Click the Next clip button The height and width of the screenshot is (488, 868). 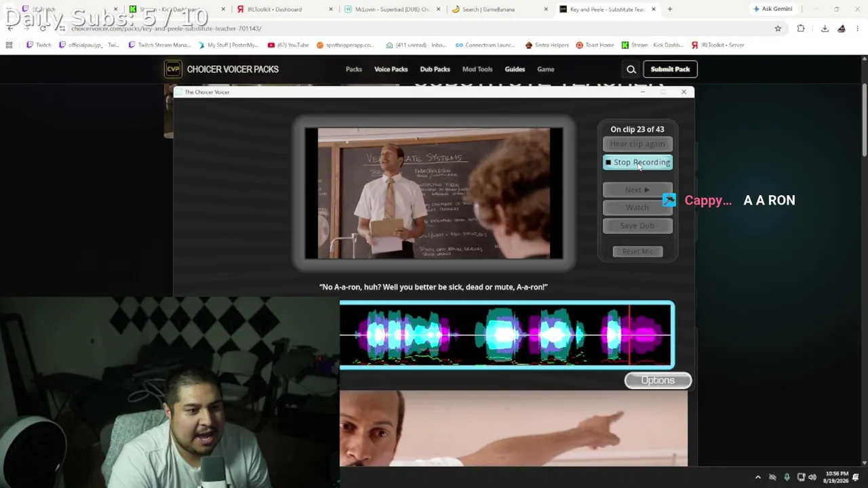[x=637, y=190]
